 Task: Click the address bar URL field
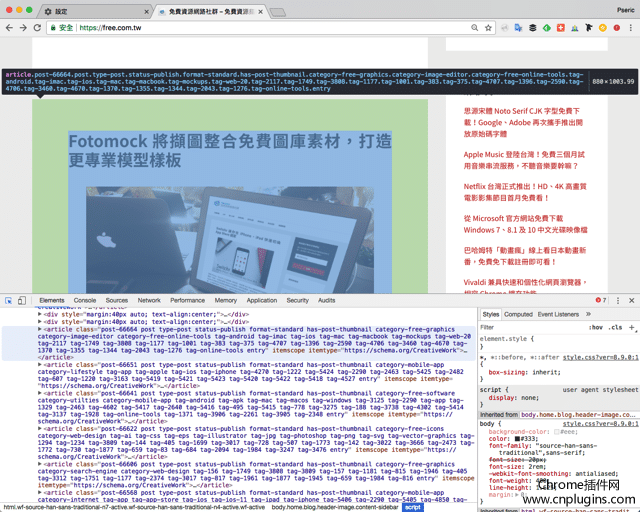point(273,27)
